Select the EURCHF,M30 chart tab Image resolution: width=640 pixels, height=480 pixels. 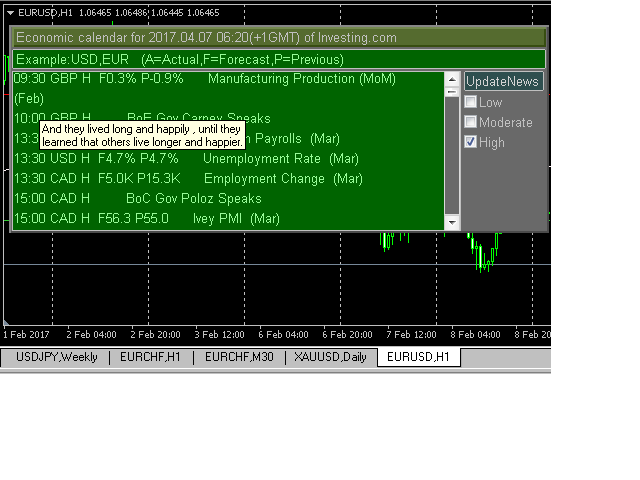coord(238,357)
